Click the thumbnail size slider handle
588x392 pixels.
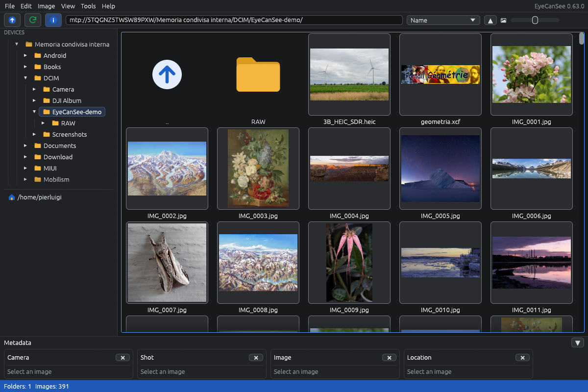pos(535,20)
